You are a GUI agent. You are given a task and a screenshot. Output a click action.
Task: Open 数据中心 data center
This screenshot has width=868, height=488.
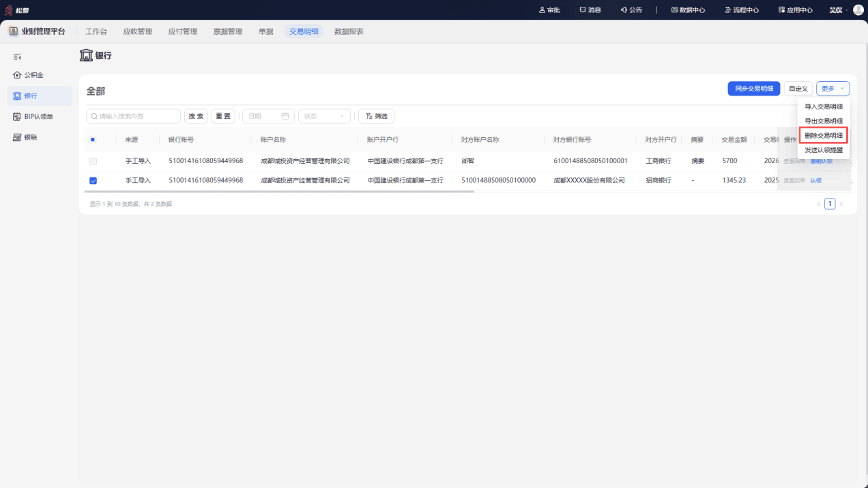click(x=688, y=10)
